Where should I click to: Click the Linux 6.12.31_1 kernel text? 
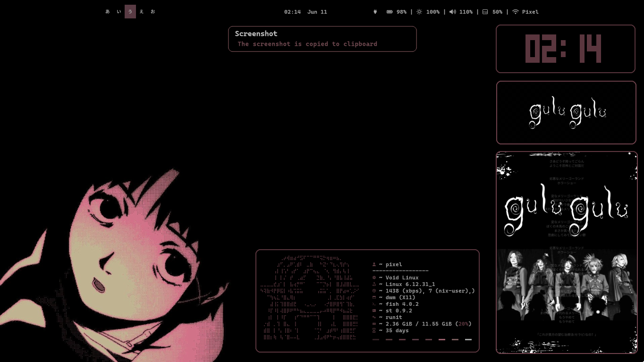[410, 285]
